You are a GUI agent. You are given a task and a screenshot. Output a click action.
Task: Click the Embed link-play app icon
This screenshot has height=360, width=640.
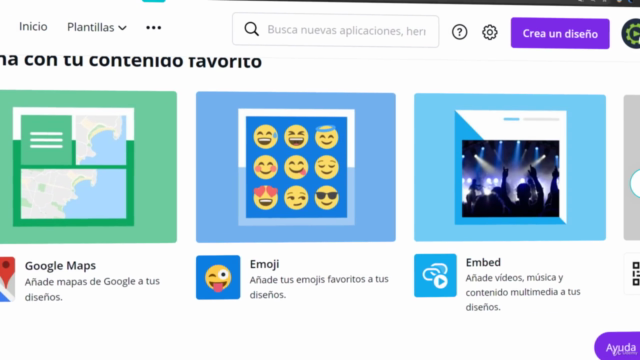tap(435, 276)
